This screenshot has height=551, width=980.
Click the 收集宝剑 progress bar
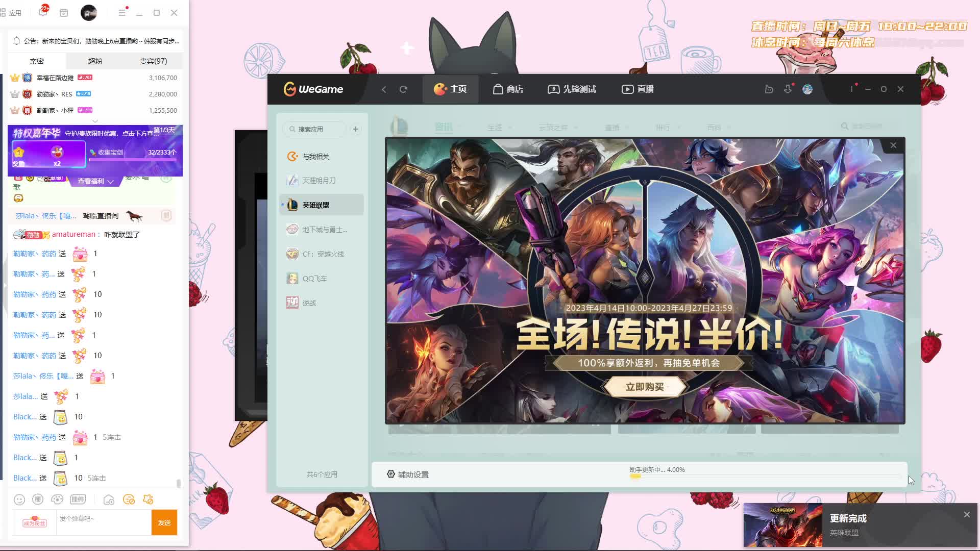coord(133,159)
